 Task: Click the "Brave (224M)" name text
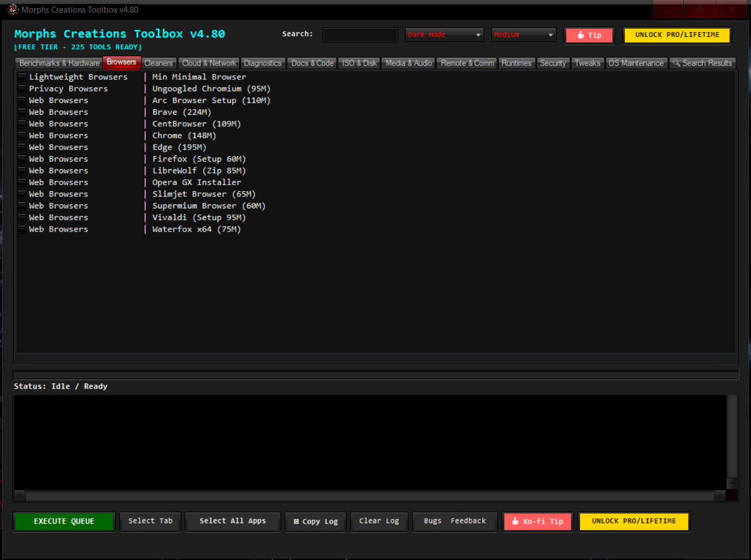pos(182,112)
